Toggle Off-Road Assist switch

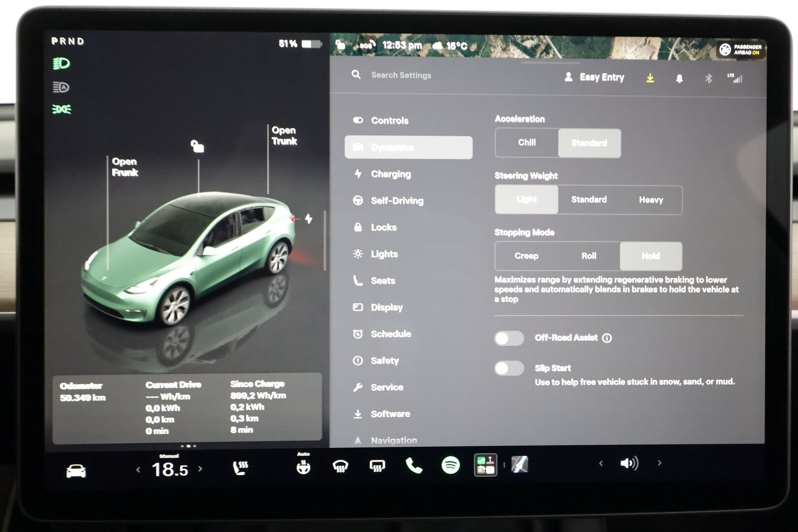coord(509,338)
